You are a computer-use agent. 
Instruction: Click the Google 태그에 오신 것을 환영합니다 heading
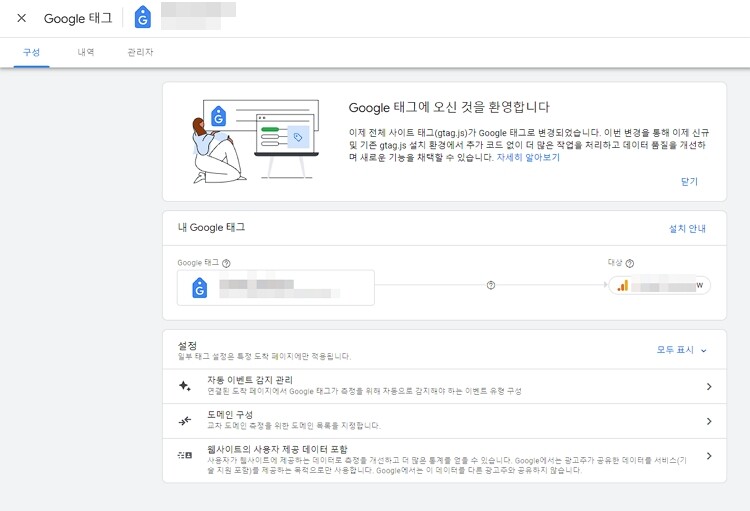(x=449, y=107)
